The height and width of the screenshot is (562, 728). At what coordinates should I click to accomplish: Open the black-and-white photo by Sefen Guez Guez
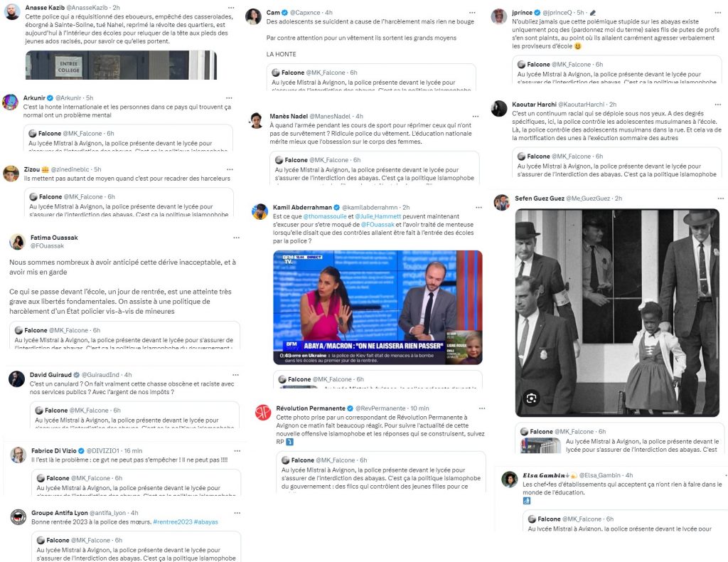pyautogui.click(x=617, y=312)
